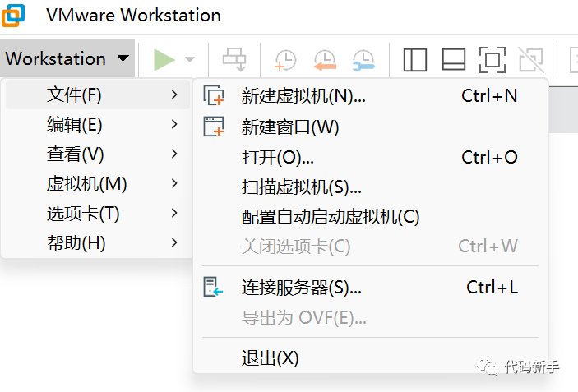
Task: Select 配置自动启动虚拟机(C) entry
Action: [x=371, y=217]
